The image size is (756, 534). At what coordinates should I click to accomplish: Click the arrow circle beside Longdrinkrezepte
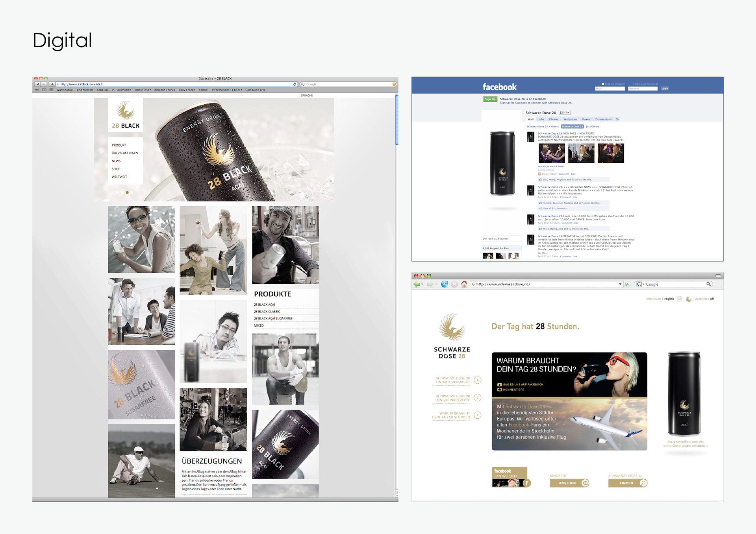coord(478,398)
